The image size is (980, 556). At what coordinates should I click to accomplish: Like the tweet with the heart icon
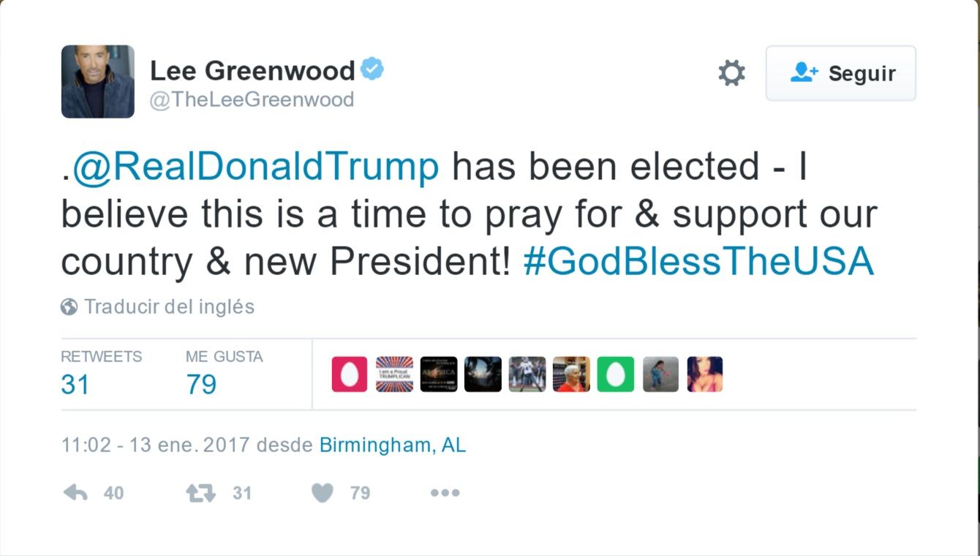tap(323, 493)
